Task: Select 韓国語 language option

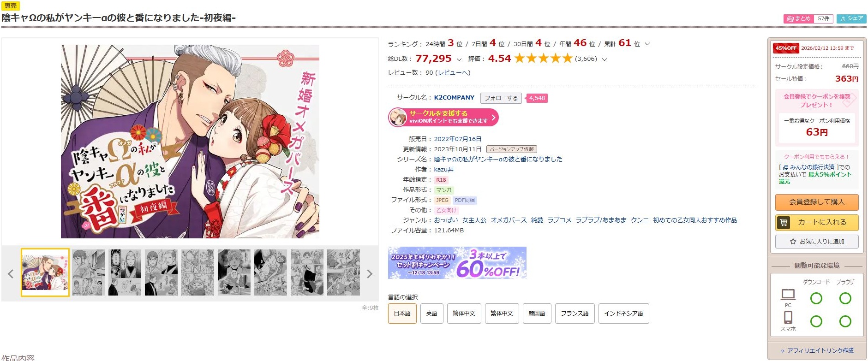Action: pos(537,314)
